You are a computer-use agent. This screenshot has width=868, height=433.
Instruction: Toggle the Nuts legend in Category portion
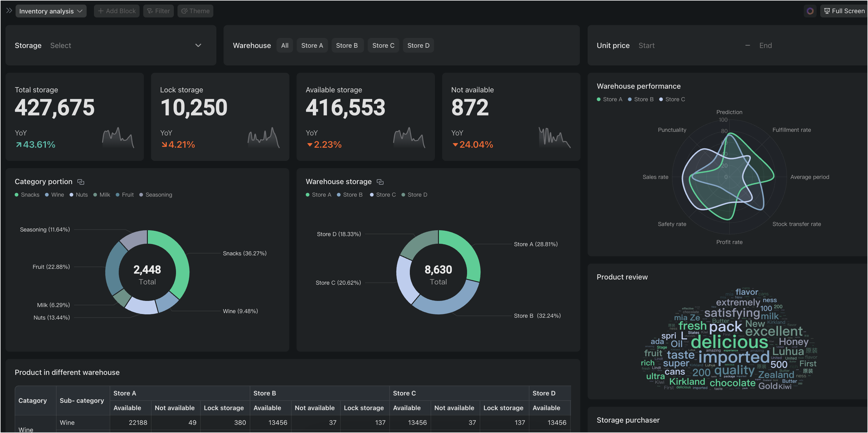79,194
